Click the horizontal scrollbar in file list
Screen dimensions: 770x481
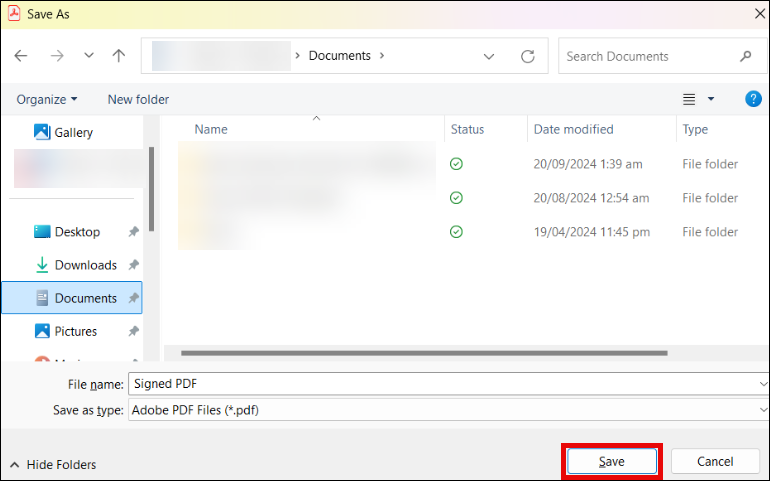424,352
